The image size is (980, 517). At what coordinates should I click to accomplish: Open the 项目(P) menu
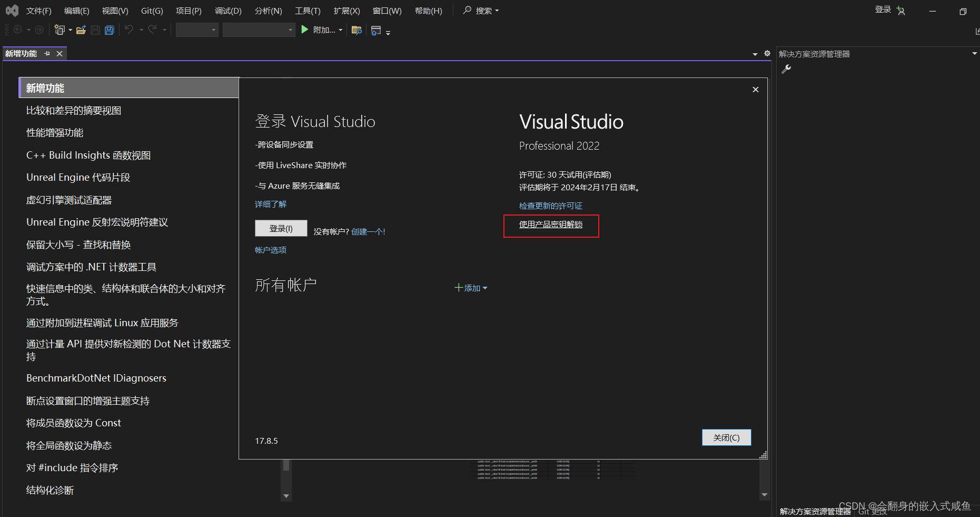click(189, 11)
